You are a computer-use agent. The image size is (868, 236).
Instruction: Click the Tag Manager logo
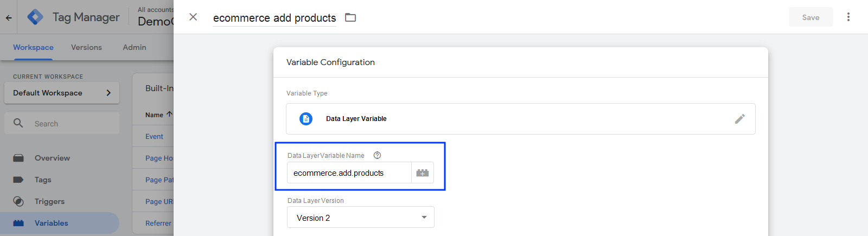pyautogui.click(x=35, y=17)
